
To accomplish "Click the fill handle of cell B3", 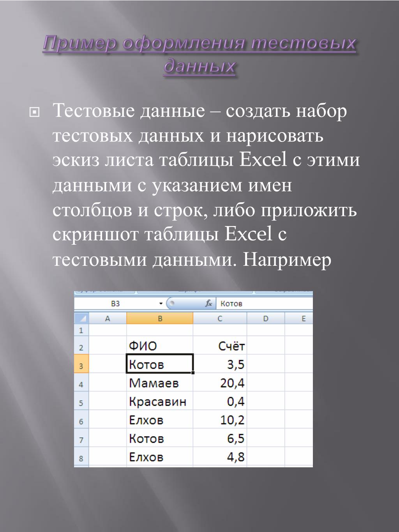I will click(193, 373).
